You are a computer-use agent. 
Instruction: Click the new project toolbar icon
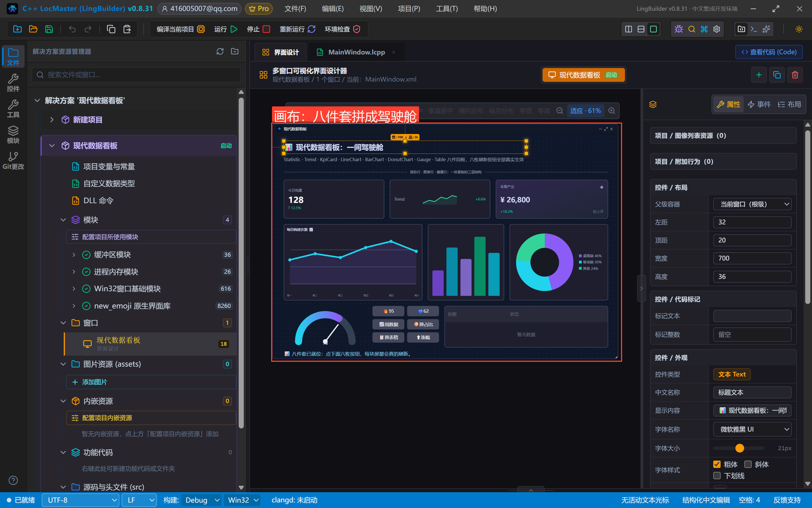17,29
